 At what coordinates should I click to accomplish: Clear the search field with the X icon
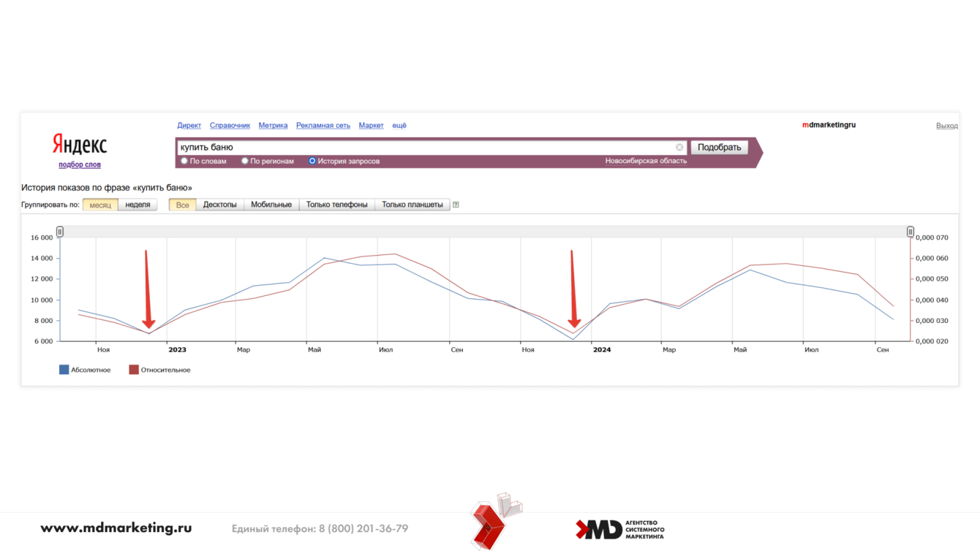679,148
